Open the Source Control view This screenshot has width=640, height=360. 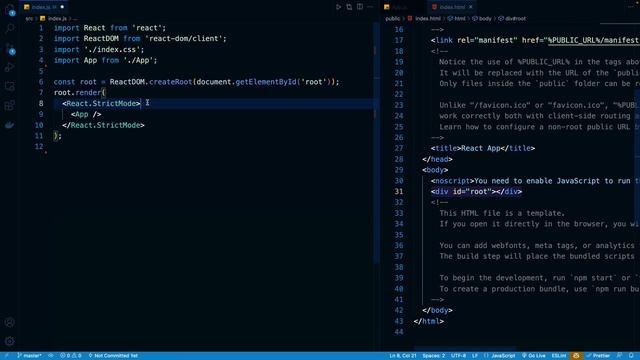(10, 48)
